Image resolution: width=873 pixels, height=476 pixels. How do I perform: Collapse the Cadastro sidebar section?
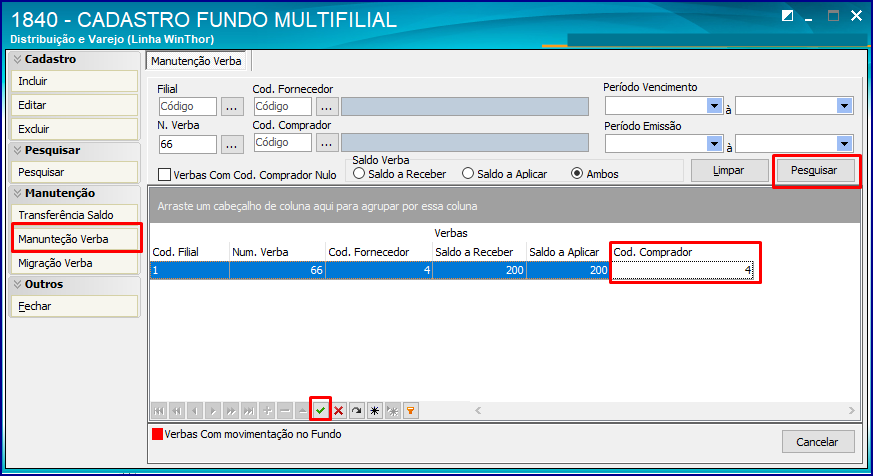(x=17, y=59)
